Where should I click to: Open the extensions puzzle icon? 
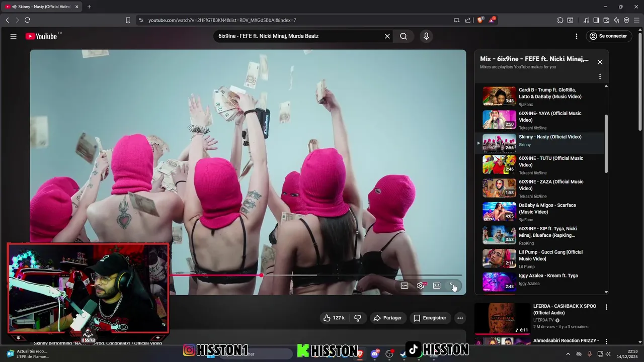click(560, 20)
